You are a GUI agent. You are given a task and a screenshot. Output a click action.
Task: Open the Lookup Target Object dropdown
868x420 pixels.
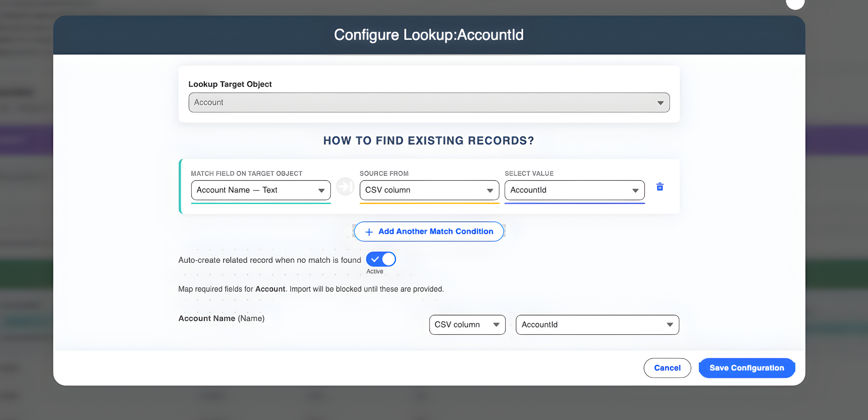429,102
